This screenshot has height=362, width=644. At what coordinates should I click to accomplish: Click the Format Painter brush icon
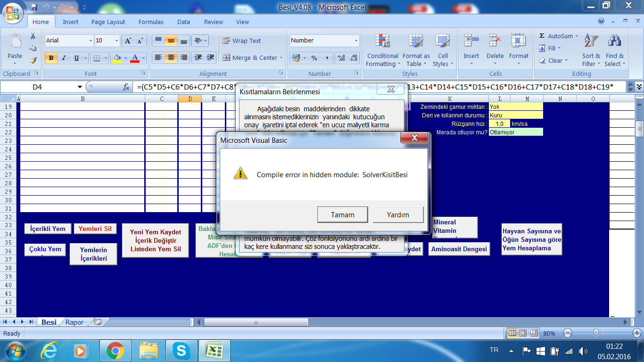tap(33, 60)
